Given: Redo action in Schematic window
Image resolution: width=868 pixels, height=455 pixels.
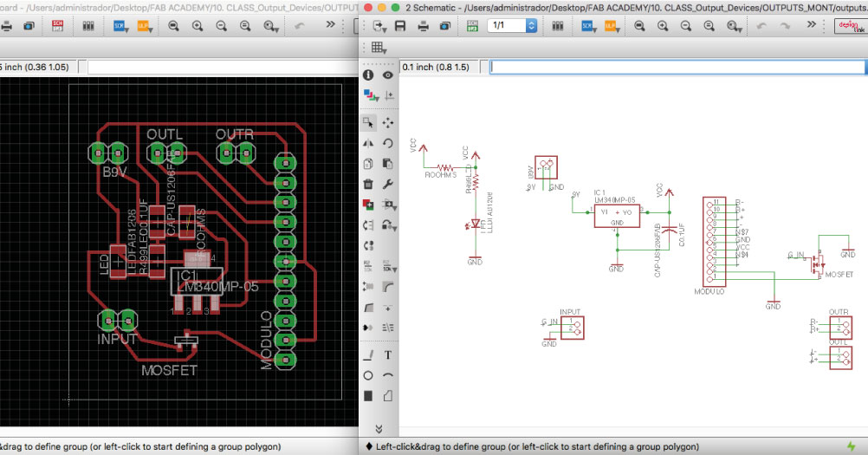Looking at the screenshot, I should click(x=785, y=26).
